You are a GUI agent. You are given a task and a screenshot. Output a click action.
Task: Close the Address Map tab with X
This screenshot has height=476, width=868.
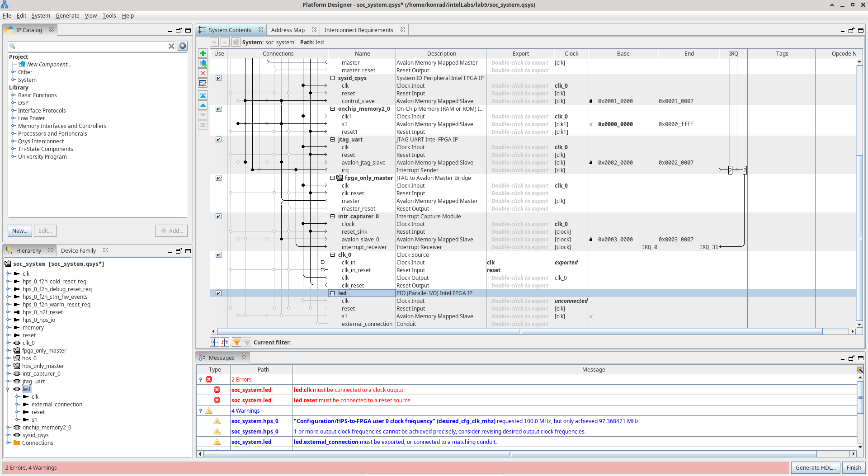314,30
